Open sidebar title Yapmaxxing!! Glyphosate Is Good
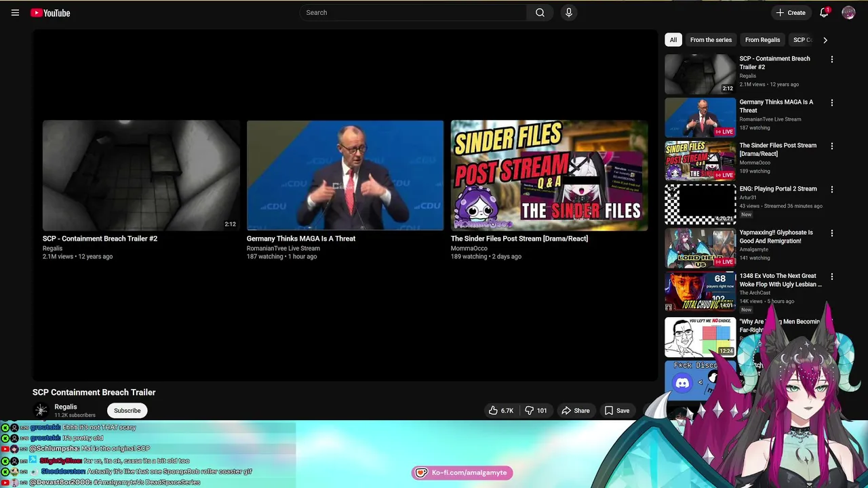 pyautogui.click(x=776, y=237)
